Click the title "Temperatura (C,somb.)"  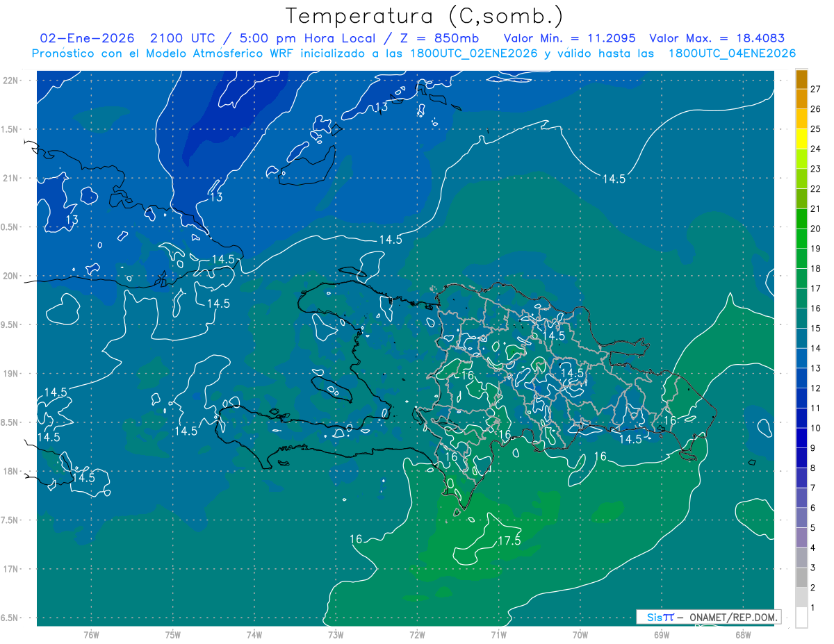tap(425, 16)
